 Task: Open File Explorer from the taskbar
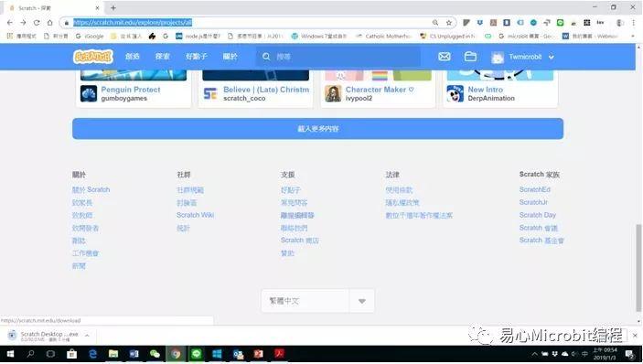pyautogui.click(x=113, y=354)
